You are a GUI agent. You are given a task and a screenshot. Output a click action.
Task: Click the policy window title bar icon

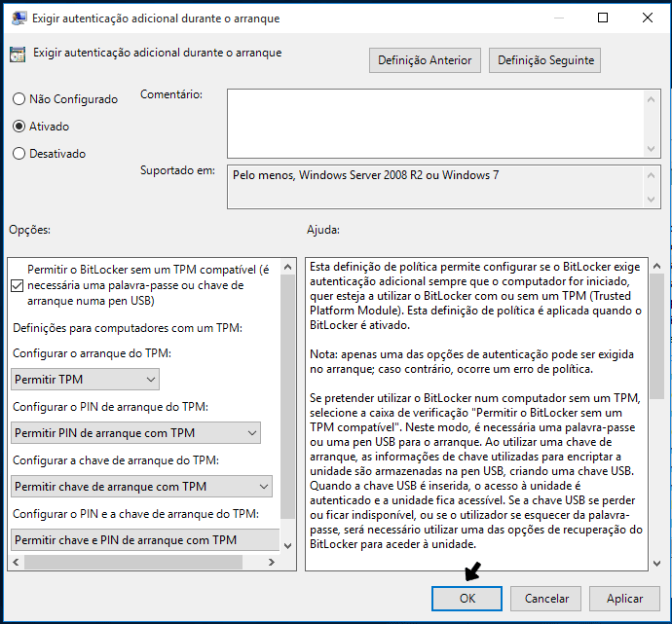[x=19, y=18]
